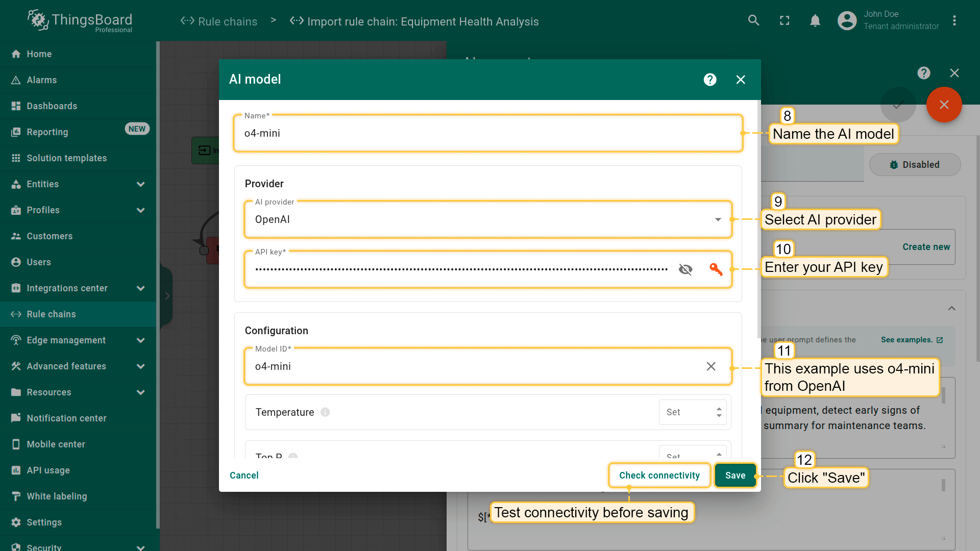Open the three-dot user menu
This screenshot has height=551, width=980.
[954, 20]
